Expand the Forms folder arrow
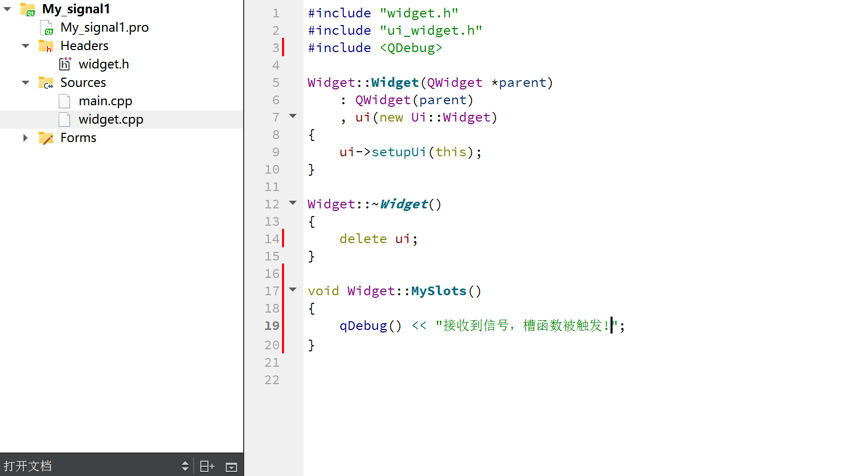The image size is (868, 476). pyautogui.click(x=26, y=138)
